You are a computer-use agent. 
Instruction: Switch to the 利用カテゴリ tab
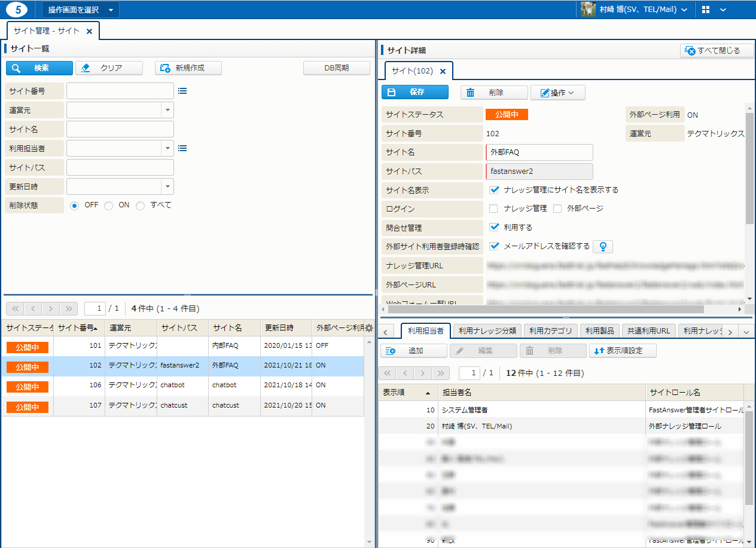pyautogui.click(x=550, y=330)
